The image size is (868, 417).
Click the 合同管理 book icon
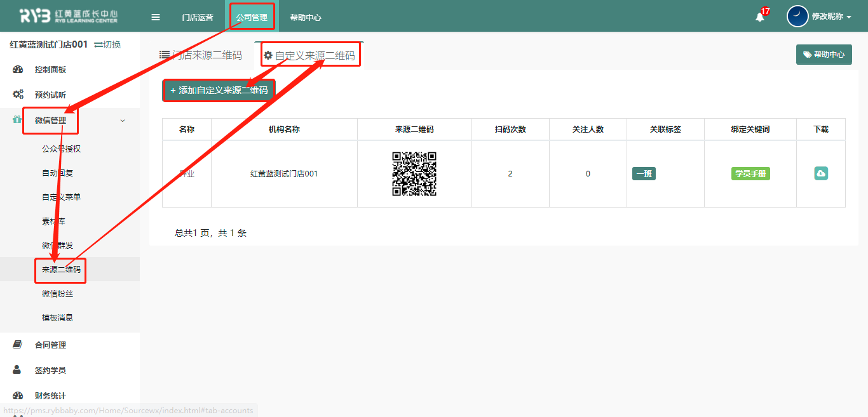pos(18,345)
